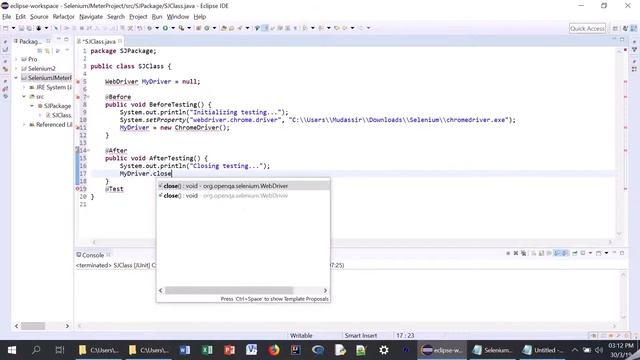Click the New file toolbar icon
Screen dimensions: 640x360
[x=5, y=28]
